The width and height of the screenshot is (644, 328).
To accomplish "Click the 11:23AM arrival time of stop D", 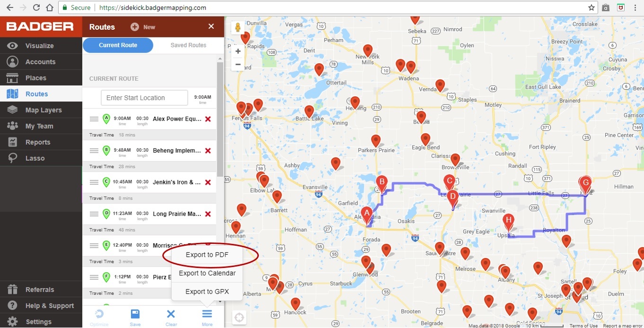I will [122, 214].
